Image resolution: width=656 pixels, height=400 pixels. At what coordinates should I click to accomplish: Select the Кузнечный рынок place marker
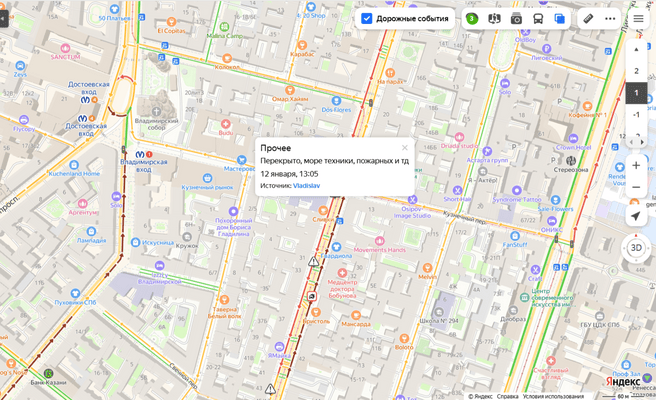207,178
